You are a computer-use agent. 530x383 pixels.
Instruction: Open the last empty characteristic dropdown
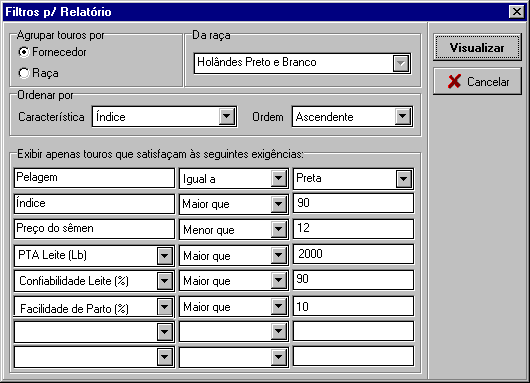click(x=165, y=357)
